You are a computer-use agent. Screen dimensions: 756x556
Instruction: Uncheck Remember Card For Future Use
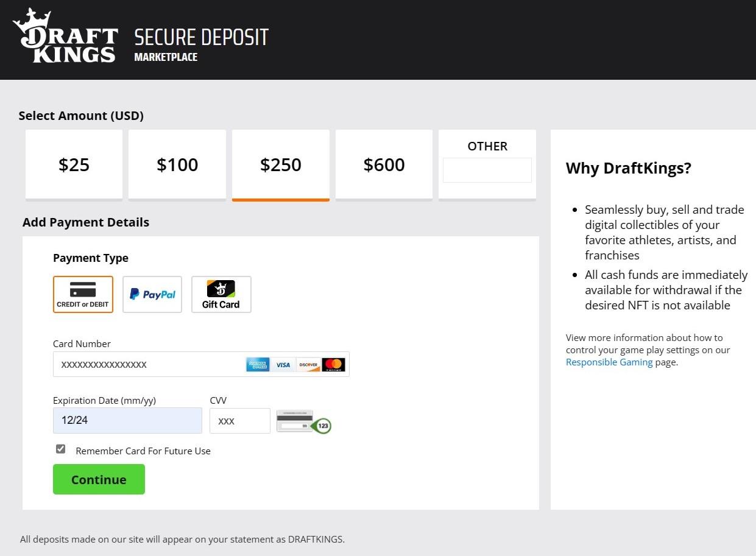pyautogui.click(x=60, y=449)
